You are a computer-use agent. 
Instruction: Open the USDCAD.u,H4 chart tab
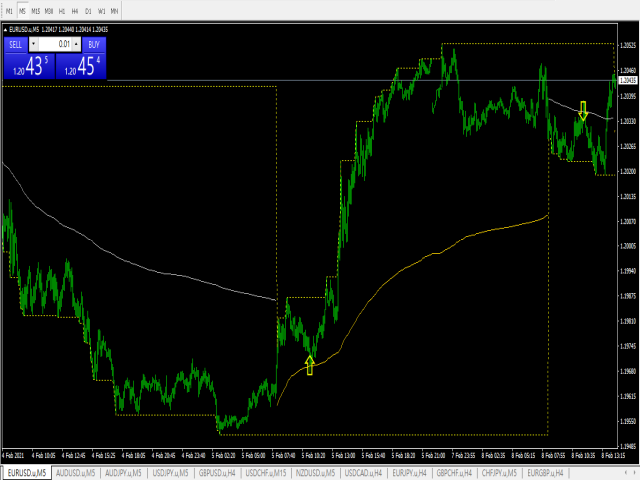coord(363,473)
